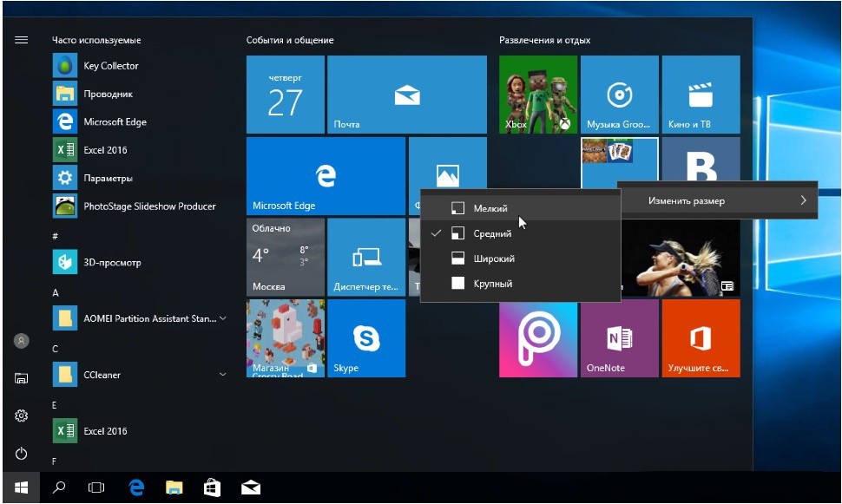Open the PicsArt pink tile

[x=538, y=338]
